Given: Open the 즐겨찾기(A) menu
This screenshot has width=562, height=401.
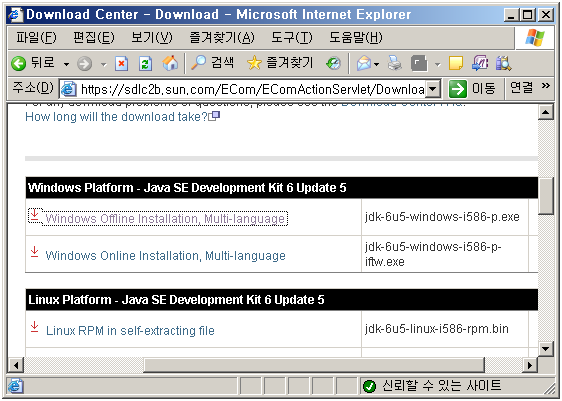Looking at the screenshot, I should coord(222,37).
